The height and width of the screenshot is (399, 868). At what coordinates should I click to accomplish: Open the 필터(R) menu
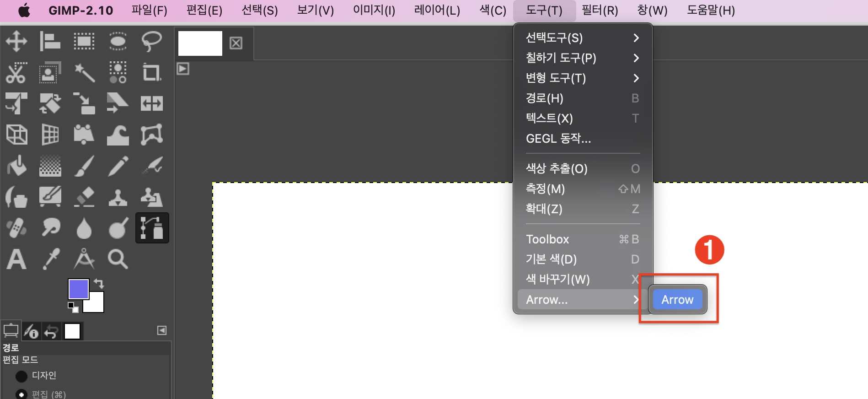tap(600, 10)
